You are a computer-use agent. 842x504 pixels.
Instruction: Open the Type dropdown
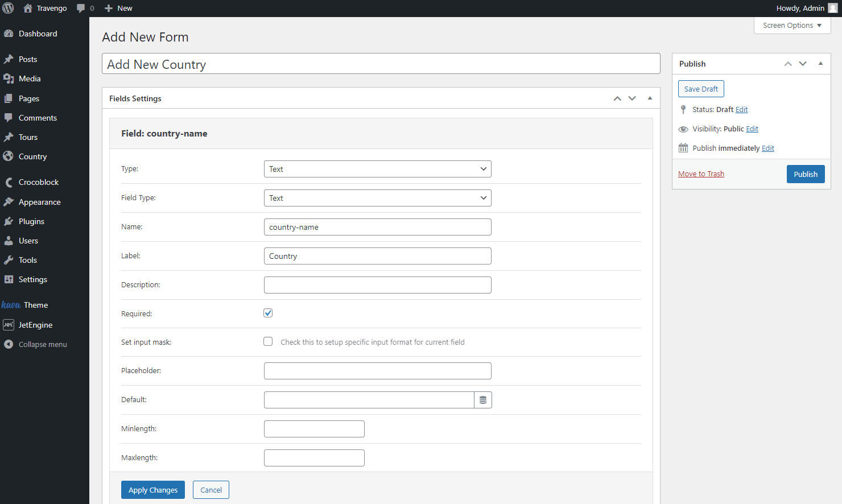pyautogui.click(x=378, y=169)
